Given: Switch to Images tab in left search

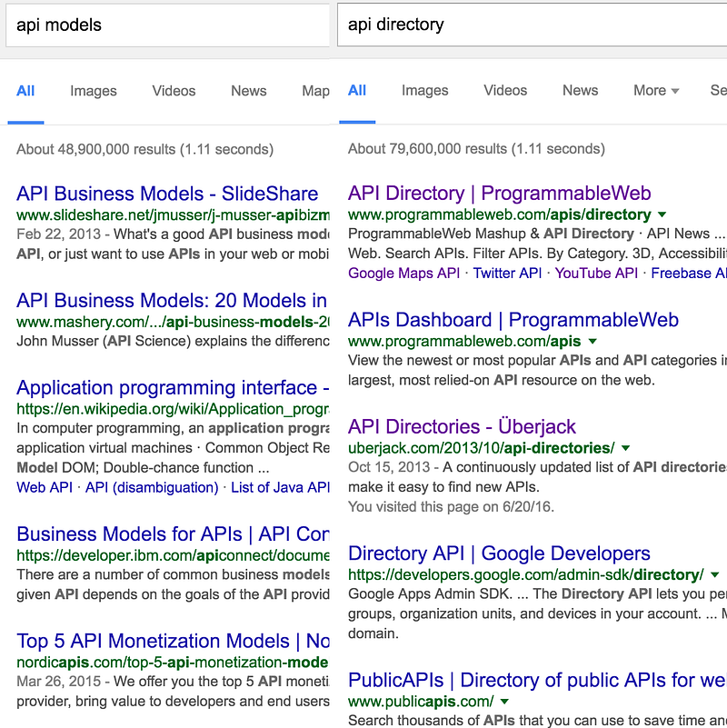Looking at the screenshot, I should (94, 91).
